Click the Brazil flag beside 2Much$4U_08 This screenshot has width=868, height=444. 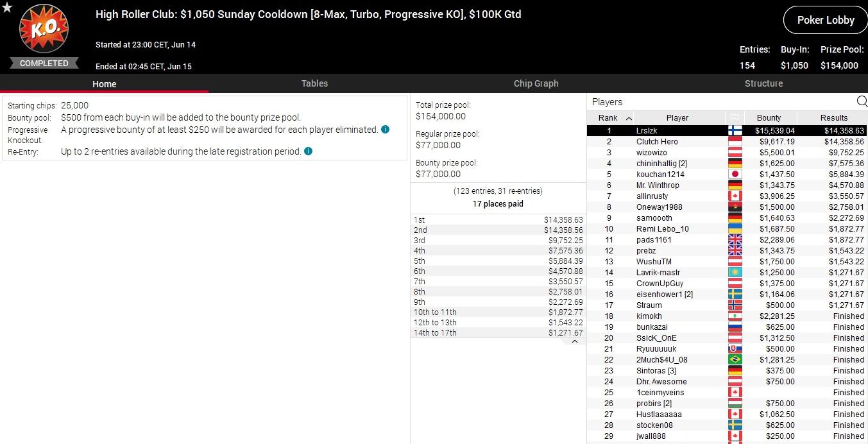pyautogui.click(x=735, y=360)
